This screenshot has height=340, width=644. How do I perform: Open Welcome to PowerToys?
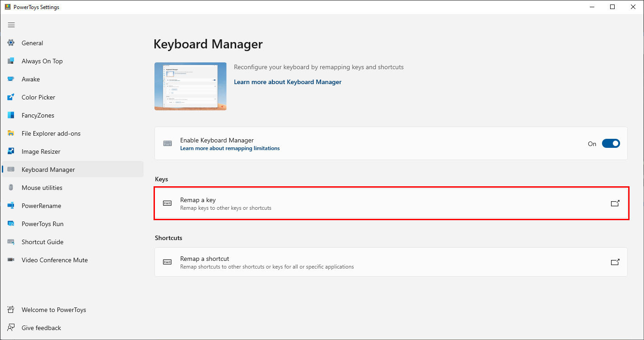(x=53, y=309)
